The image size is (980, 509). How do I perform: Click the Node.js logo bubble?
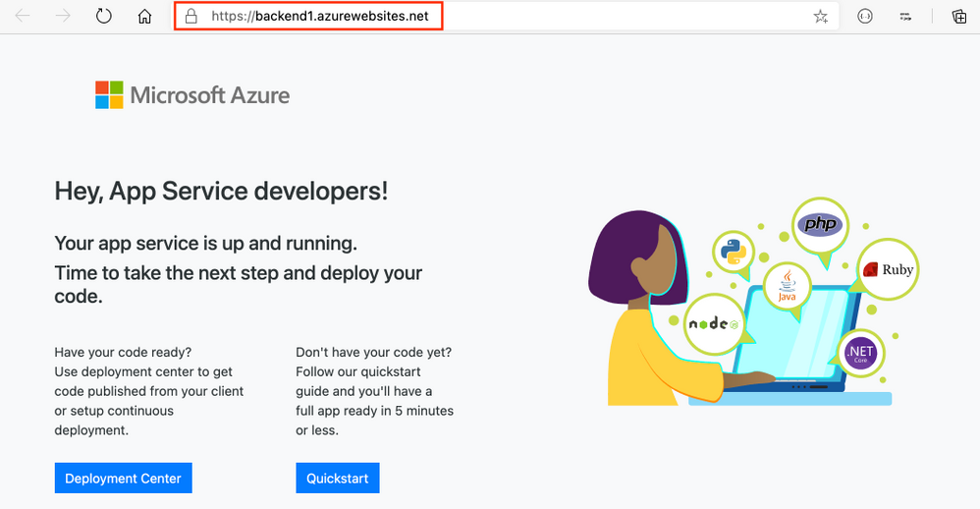[714, 324]
